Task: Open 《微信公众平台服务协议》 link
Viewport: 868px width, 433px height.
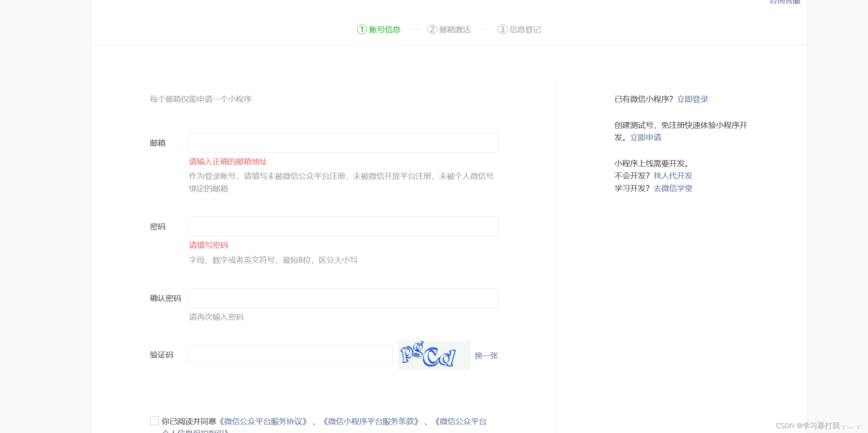Action: click(x=263, y=421)
